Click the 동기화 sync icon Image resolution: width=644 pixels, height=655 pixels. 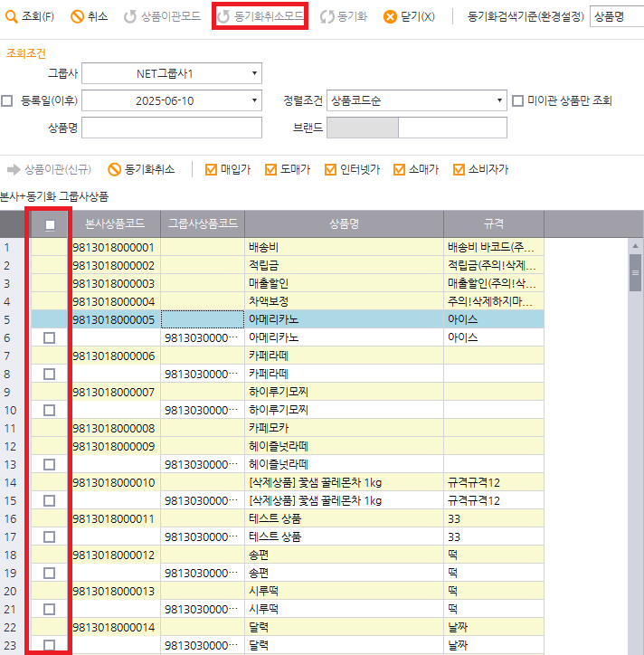point(327,16)
